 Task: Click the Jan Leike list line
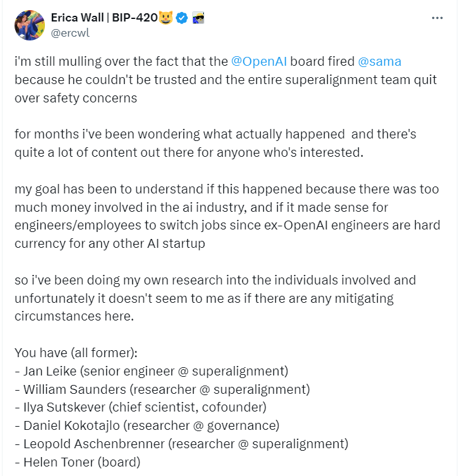(x=151, y=370)
